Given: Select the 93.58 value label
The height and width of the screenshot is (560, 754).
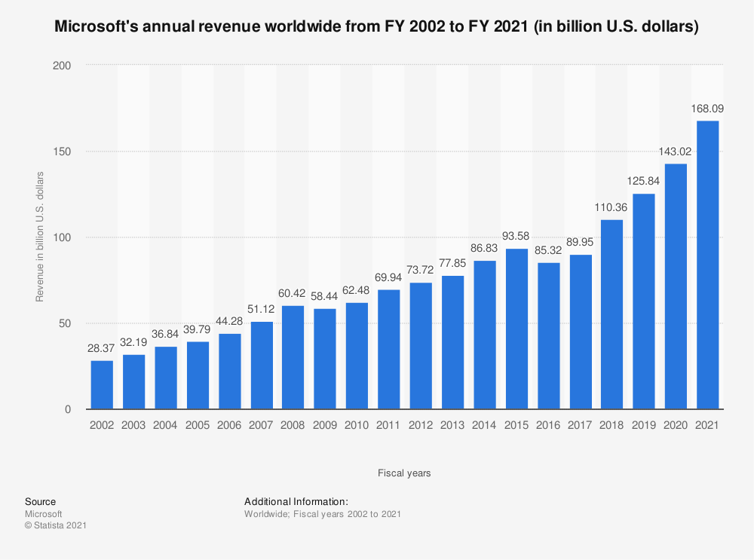Looking at the screenshot, I should 516,237.
